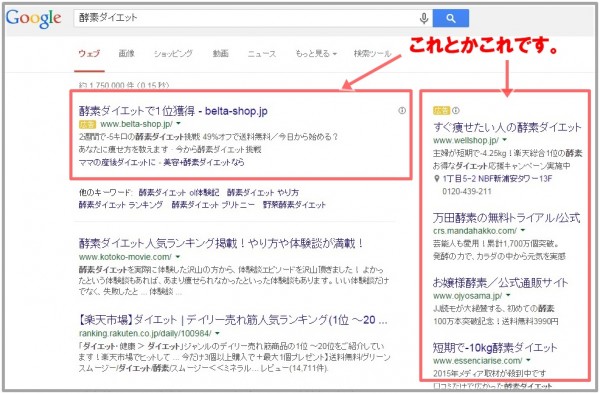The width and height of the screenshot is (600, 394).
Task: Click the blue search magnifier button
Action: pyautogui.click(x=451, y=18)
